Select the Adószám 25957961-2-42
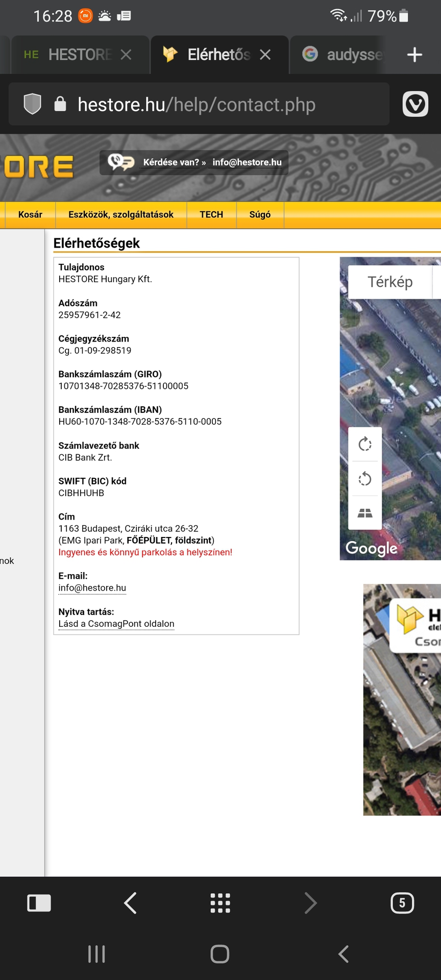Image resolution: width=441 pixels, height=980 pixels. click(x=89, y=315)
